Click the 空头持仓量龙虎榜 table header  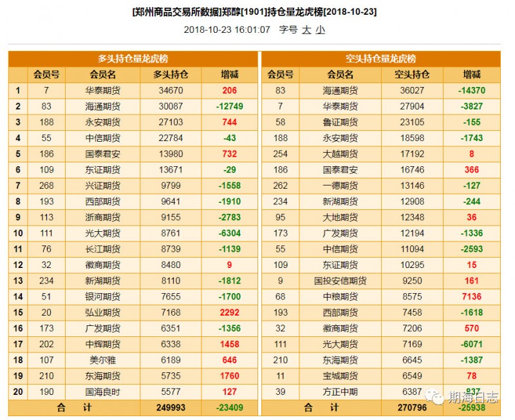click(381, 59)
